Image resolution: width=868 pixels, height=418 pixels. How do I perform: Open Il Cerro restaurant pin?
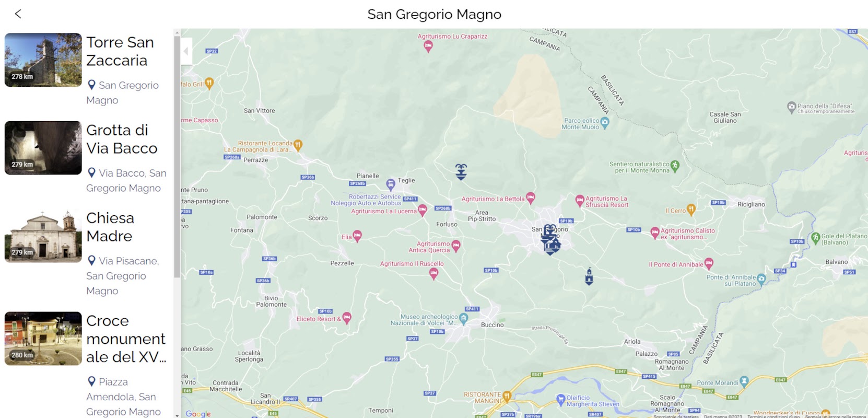691,210
